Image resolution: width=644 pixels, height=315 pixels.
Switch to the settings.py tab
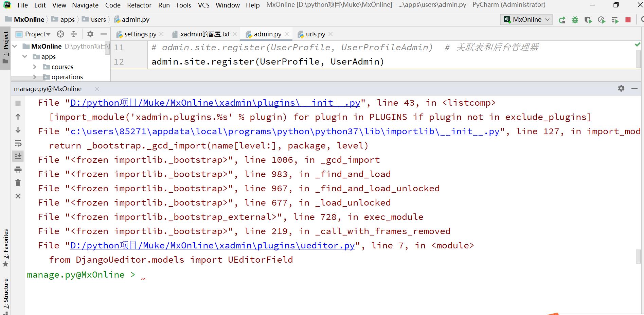point(140,34)
